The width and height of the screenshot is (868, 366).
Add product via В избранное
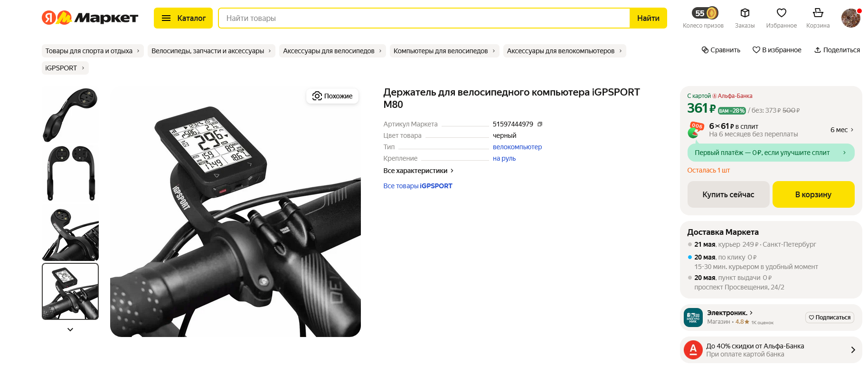[777, 50]
